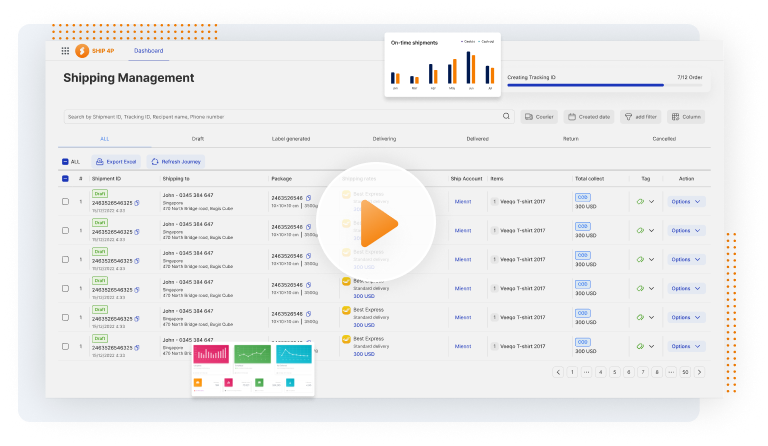Select the Draft status tab

[x=198, y=139]
